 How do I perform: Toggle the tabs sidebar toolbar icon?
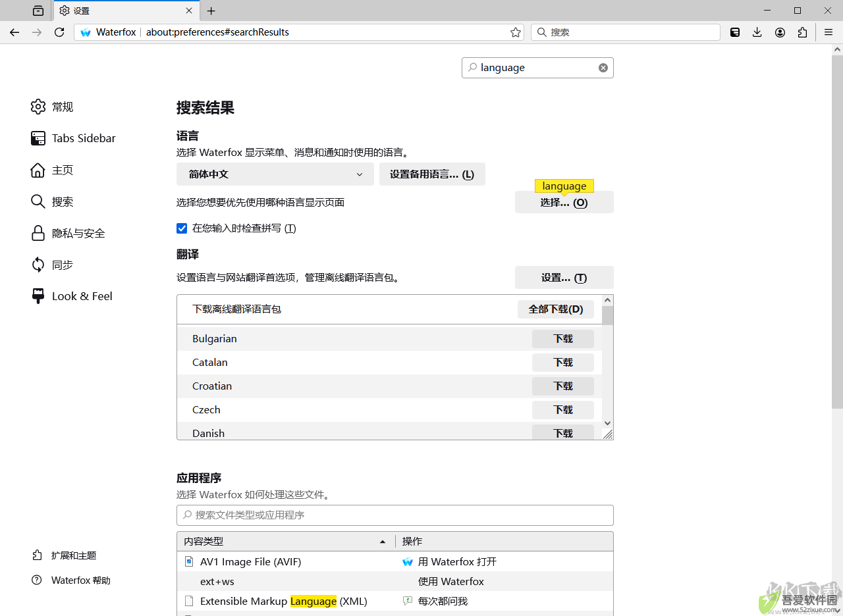735,32
